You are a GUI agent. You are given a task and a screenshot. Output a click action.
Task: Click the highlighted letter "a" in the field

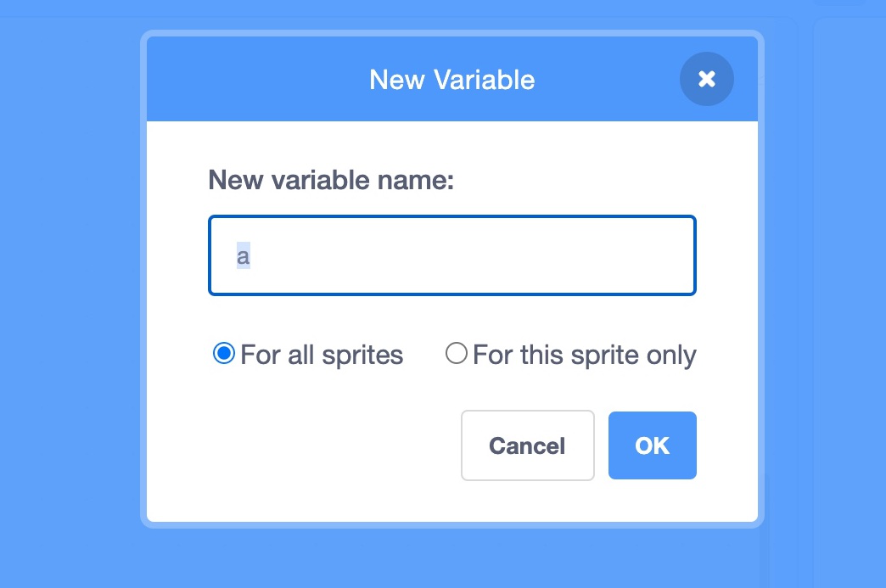(x=244, y=256)
